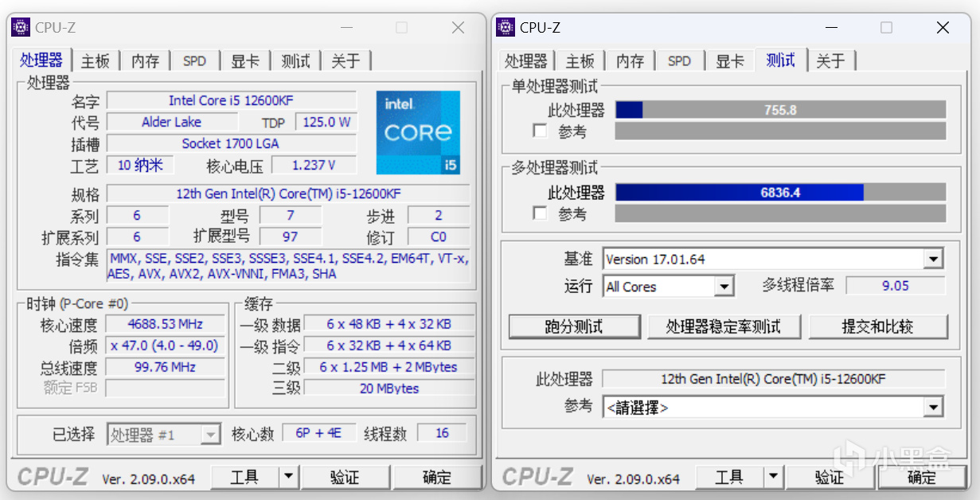Click 工具 button in left window

[x=244, y=477]
